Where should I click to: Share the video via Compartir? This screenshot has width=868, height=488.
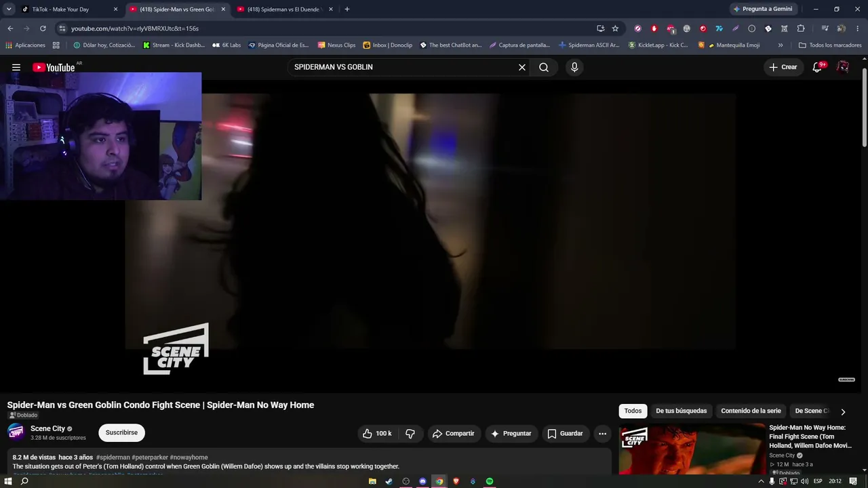click(x=454, y=433)
